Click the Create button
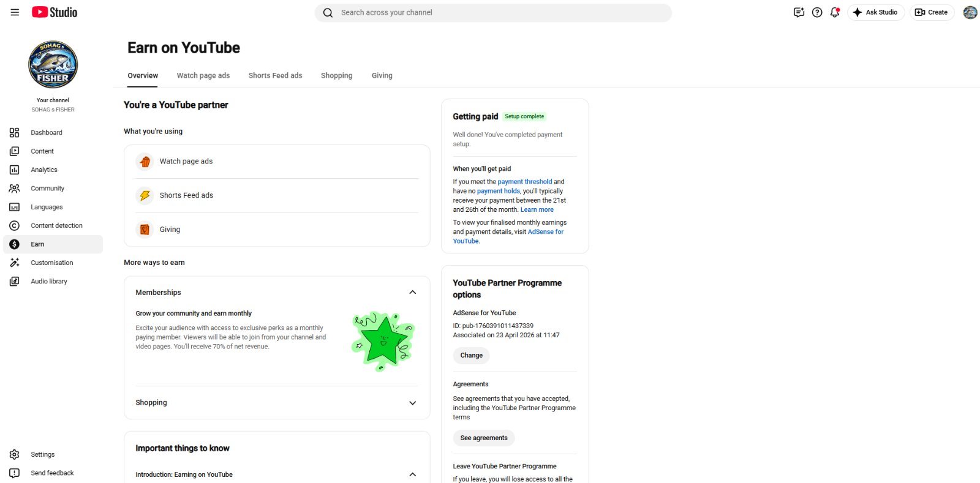The image size is (980, 483). pos(932,12)
